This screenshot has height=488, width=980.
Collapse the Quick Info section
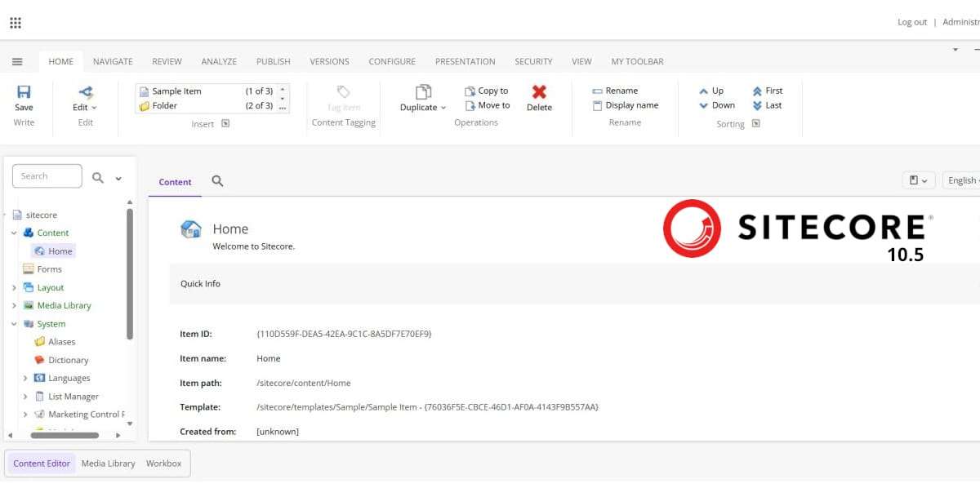(x=200, y=284)
